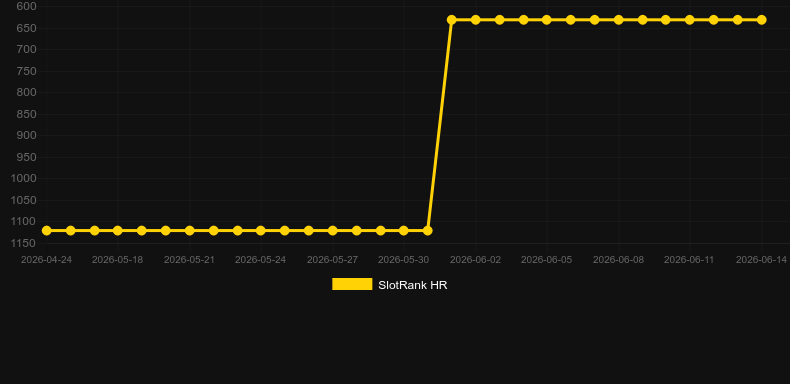
Task: Click the chart point at 2026-05-21
Action: click(x=189, y=230)
